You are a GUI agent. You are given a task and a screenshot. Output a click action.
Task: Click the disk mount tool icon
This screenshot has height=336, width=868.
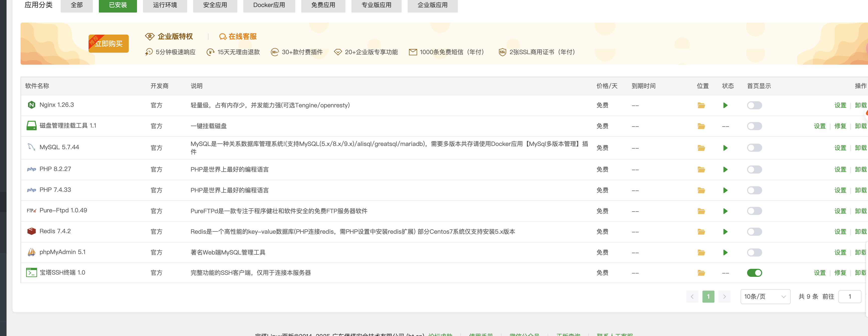(31, 126)
